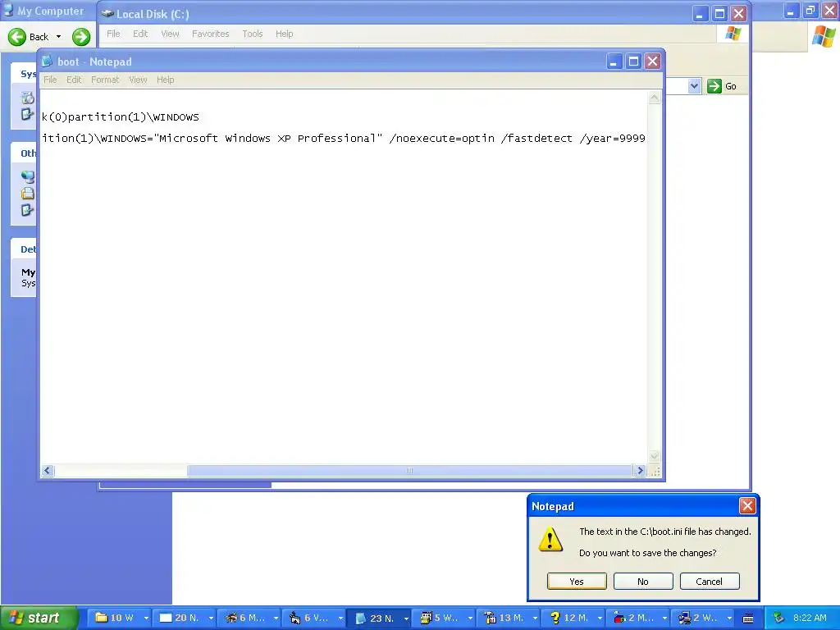Click the system tray icon beside the clock

pyautogui.click(x=778, y=619)
